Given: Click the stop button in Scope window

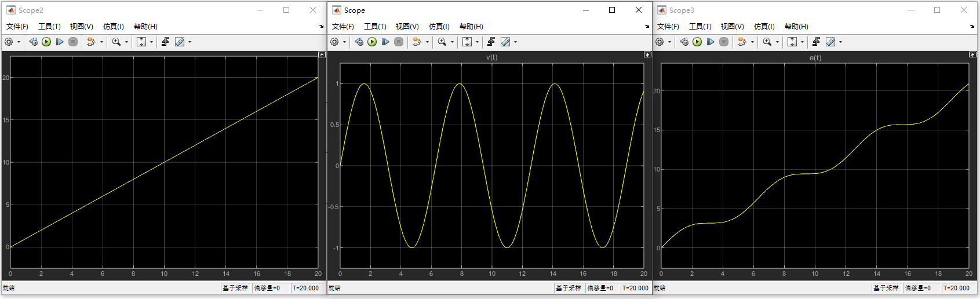Looking at the screenshot, I should (399, 42).
